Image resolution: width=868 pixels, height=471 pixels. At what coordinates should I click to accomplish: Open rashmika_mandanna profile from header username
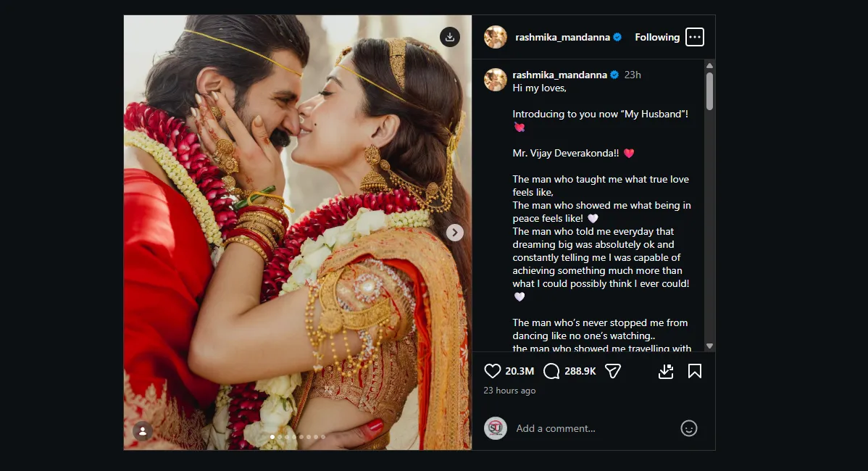(x=562, y=37)
